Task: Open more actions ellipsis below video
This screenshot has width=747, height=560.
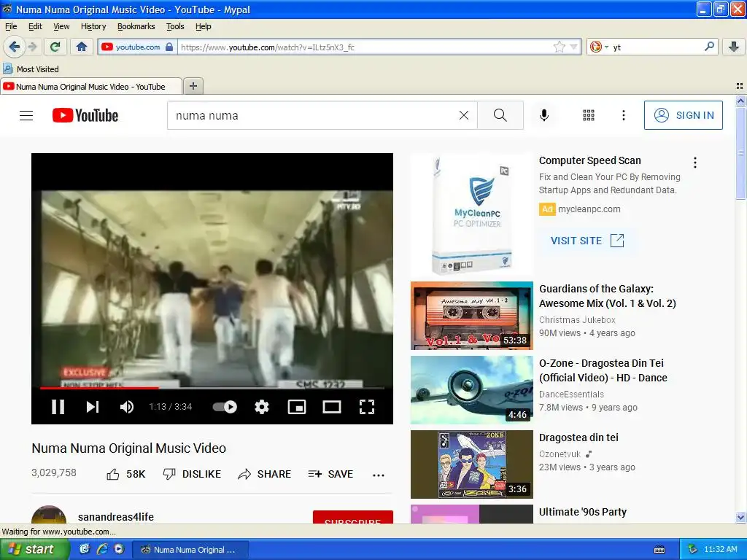Action: (379, 475)
